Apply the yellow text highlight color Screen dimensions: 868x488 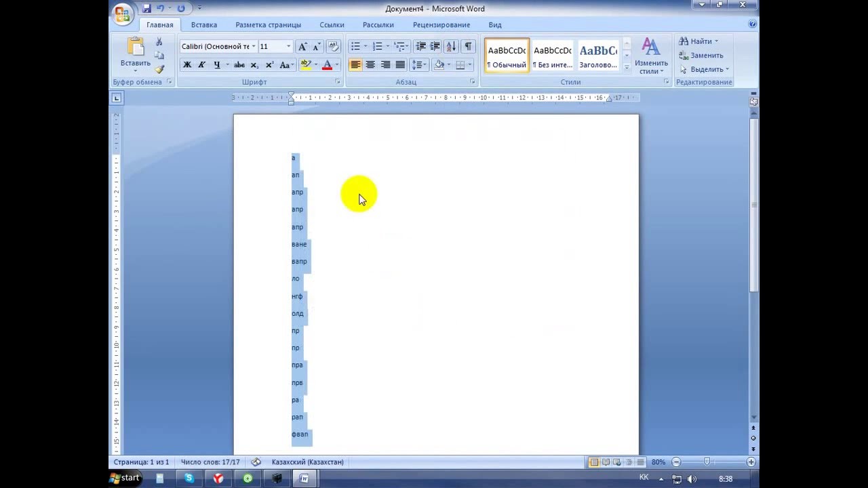[x=306, y=65]
